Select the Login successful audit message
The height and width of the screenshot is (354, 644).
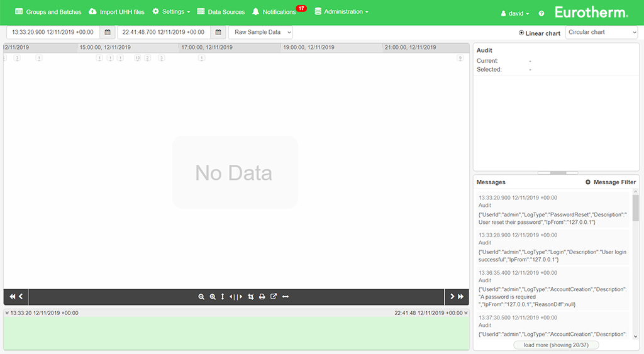(553, 247)
